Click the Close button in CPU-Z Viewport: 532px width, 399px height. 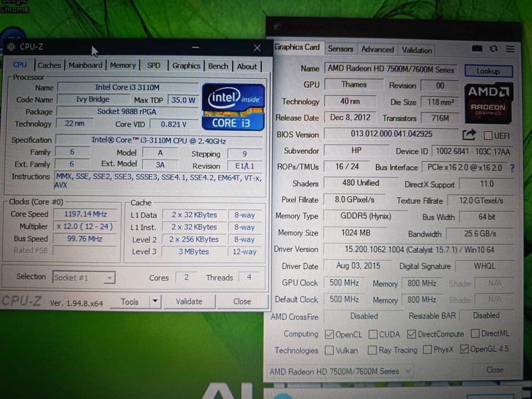242,301
